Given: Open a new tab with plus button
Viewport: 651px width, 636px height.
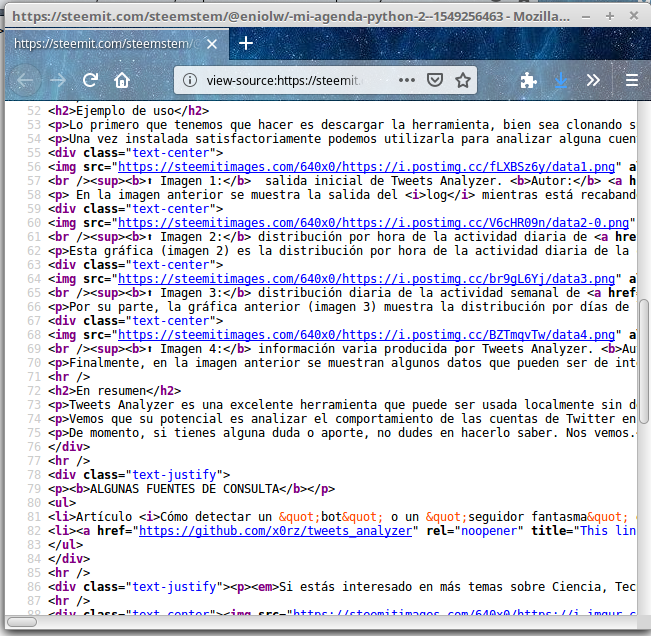Looking at the screenshot, I should 246,43.
